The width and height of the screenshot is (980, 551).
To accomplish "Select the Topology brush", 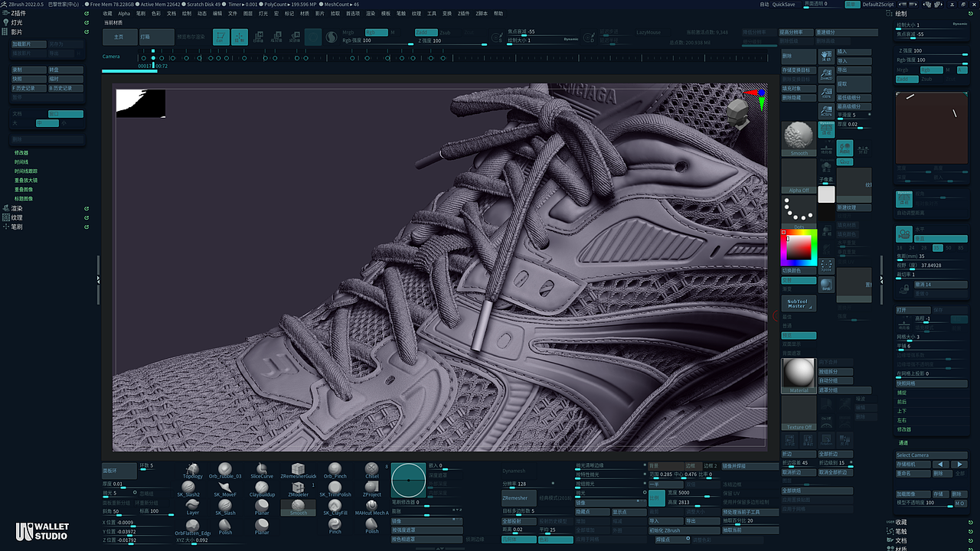I will point(192,471).
